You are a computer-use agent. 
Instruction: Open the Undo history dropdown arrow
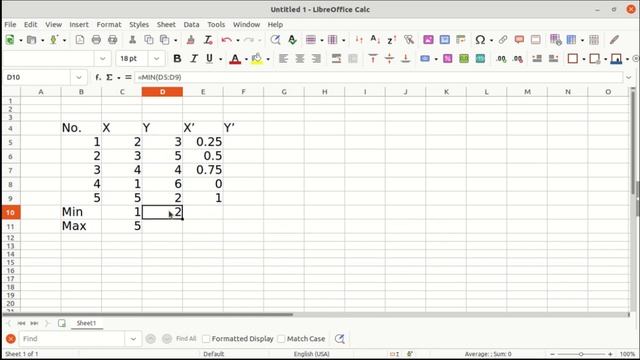(x=238, y=40)
